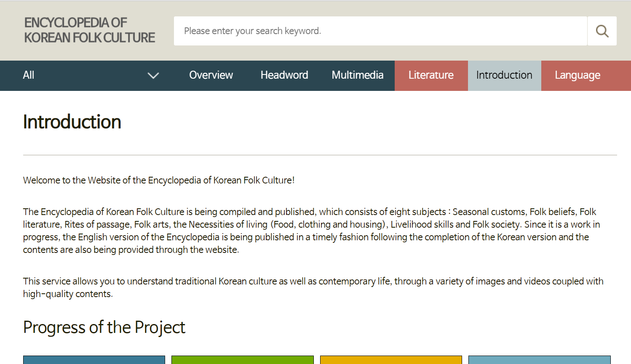Click the Introduction page heading
Image resolution: width=631 pixels, height=364 pixels.
point(72,122)
